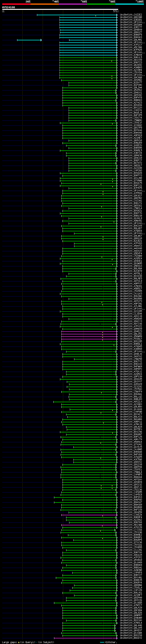Select label UniRef100_C5WZ58
The height and width of the screenshot is (644, 146).
coord(131,359)
